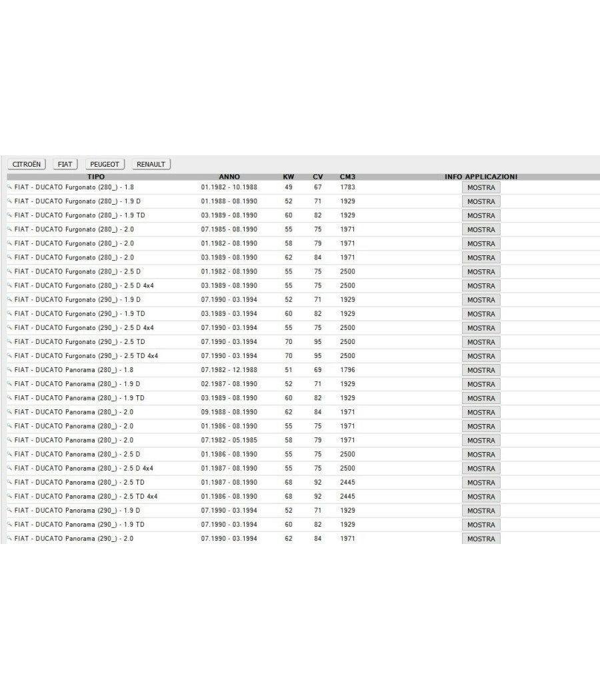The width and height of the screenshot is (600, 700).
Task: Click MOSTRA on Furgonato (280_) 2.0 07.1985 row
Action: pos(481,229)
